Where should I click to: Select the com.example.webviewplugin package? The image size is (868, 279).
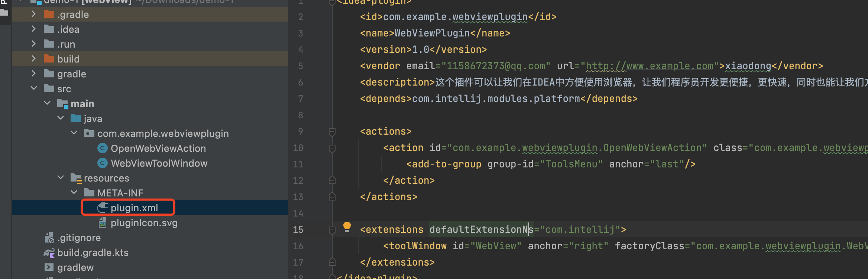coord(163,134)
